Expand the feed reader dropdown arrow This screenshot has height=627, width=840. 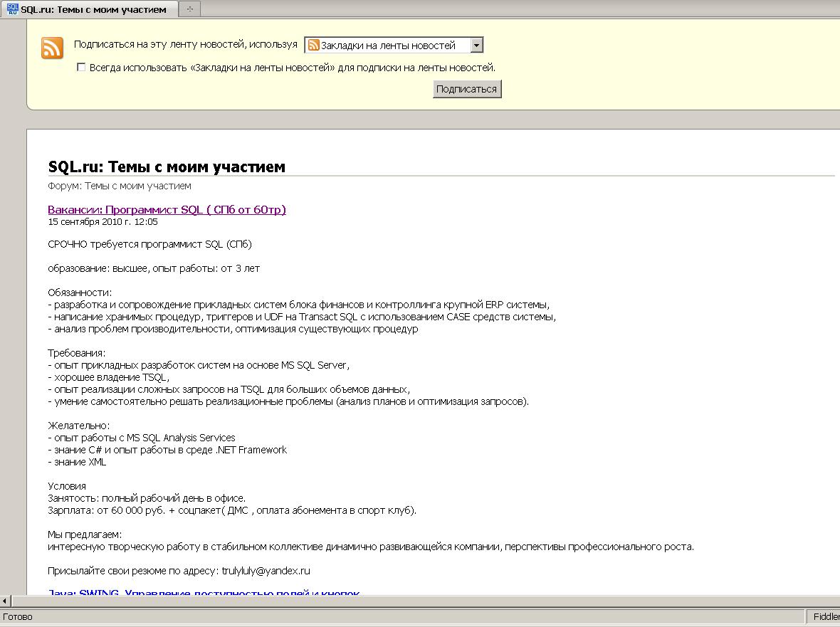click(x=476, y=46)
